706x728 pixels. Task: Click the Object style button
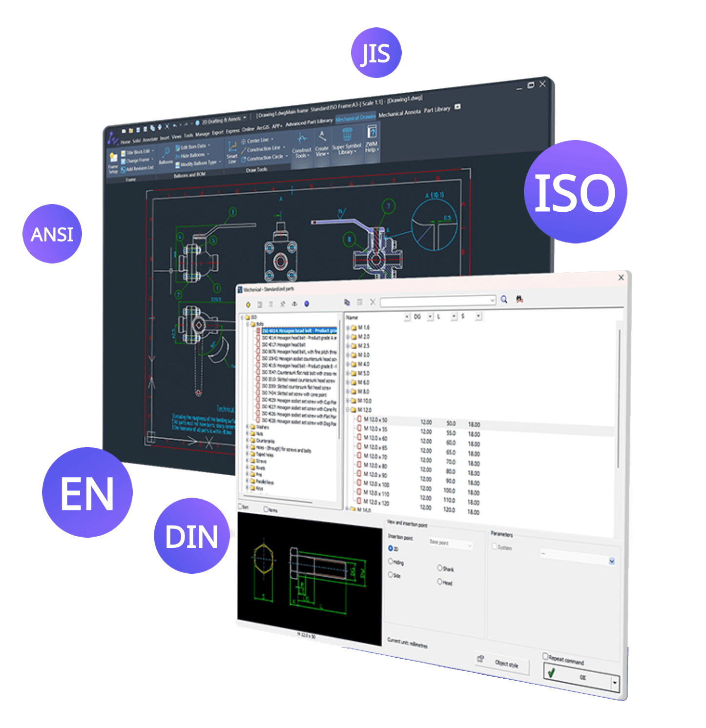502,663
